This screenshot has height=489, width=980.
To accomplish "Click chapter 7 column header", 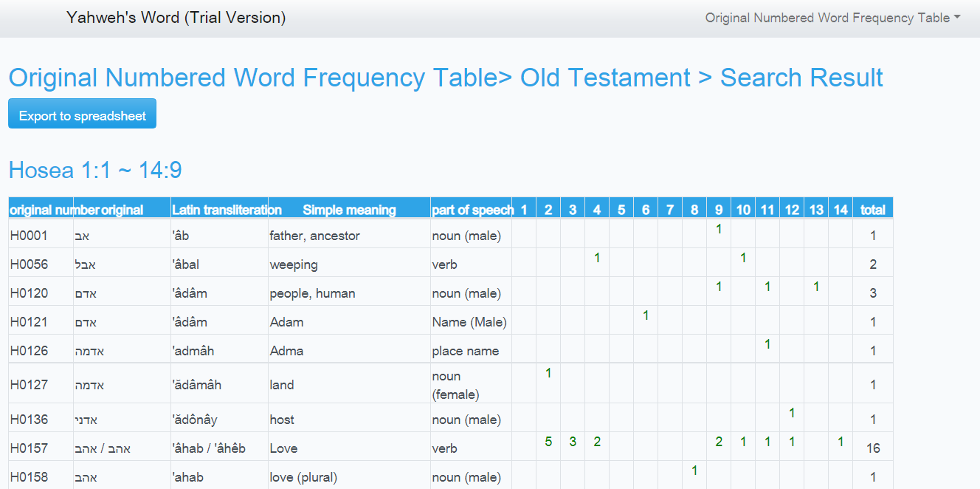I will pos(670,210).
